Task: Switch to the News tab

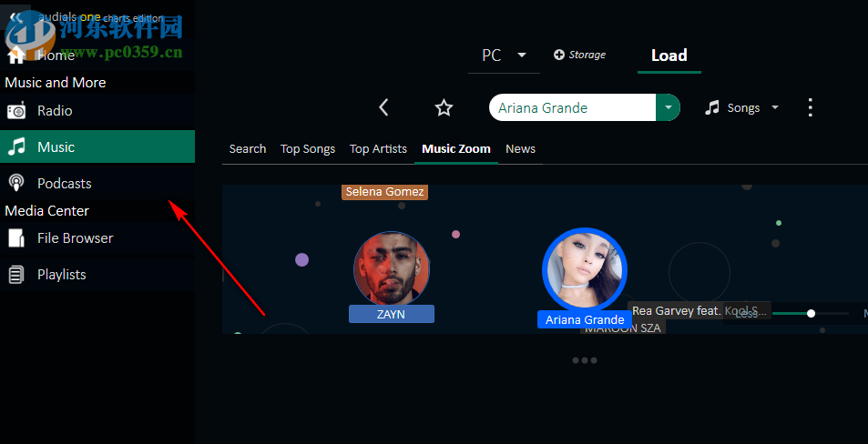Action: tap(520, 148)
